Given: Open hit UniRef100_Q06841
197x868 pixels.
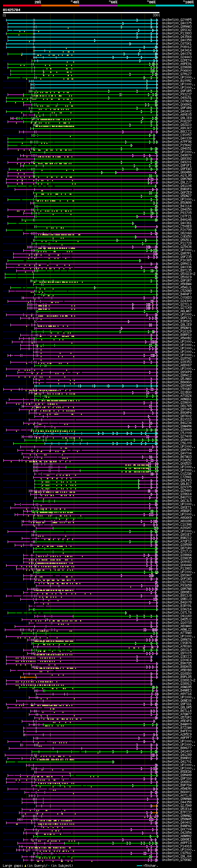Looking at the screenshot, I should tap(177, 104).
